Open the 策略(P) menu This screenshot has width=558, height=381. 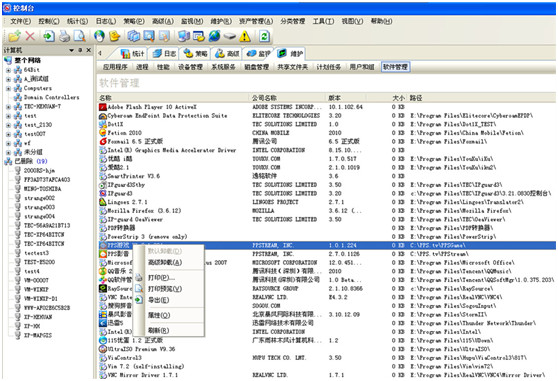click(x=134, y=21)
